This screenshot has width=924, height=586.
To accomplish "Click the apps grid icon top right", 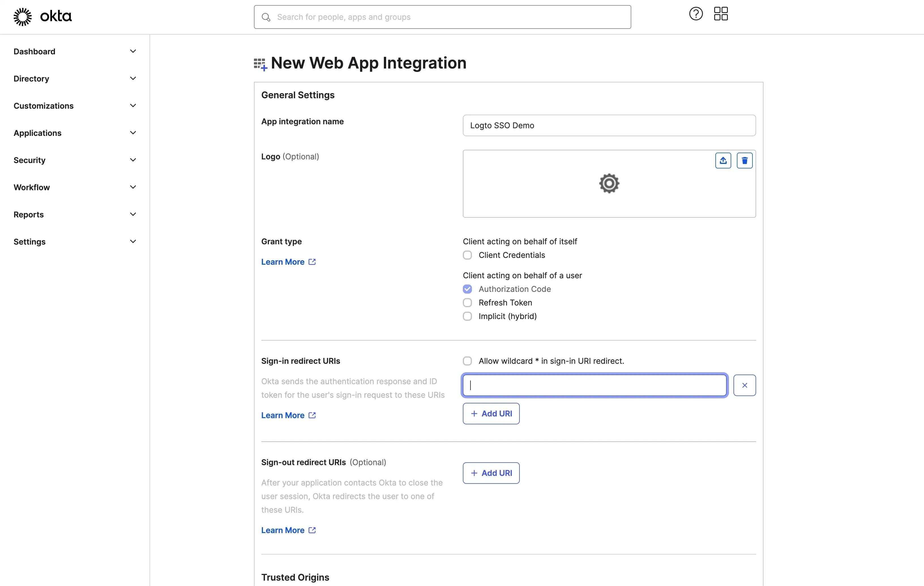I will [721, 14].
